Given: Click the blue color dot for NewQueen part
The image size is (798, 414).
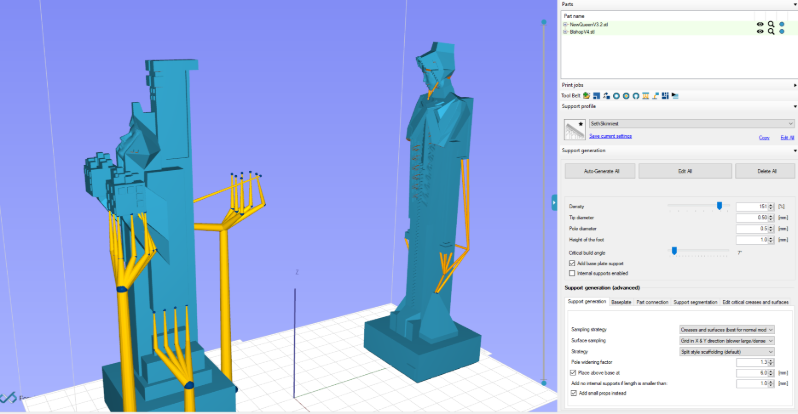Looking at the screenshot, I should point(782,24).
